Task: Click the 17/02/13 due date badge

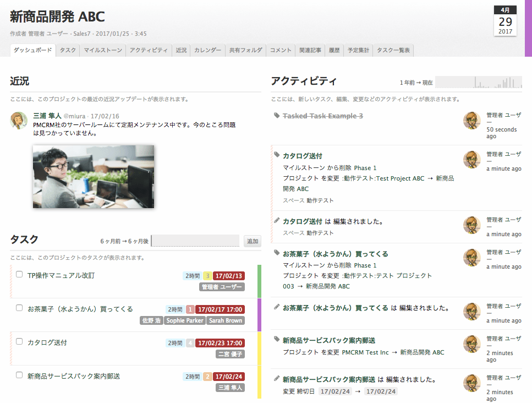Action: 229,276
